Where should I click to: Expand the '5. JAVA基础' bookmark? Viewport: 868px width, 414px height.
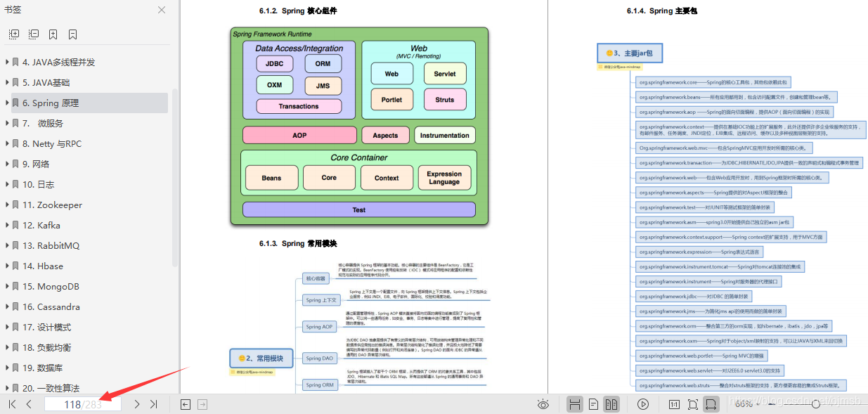coord(7,82)
